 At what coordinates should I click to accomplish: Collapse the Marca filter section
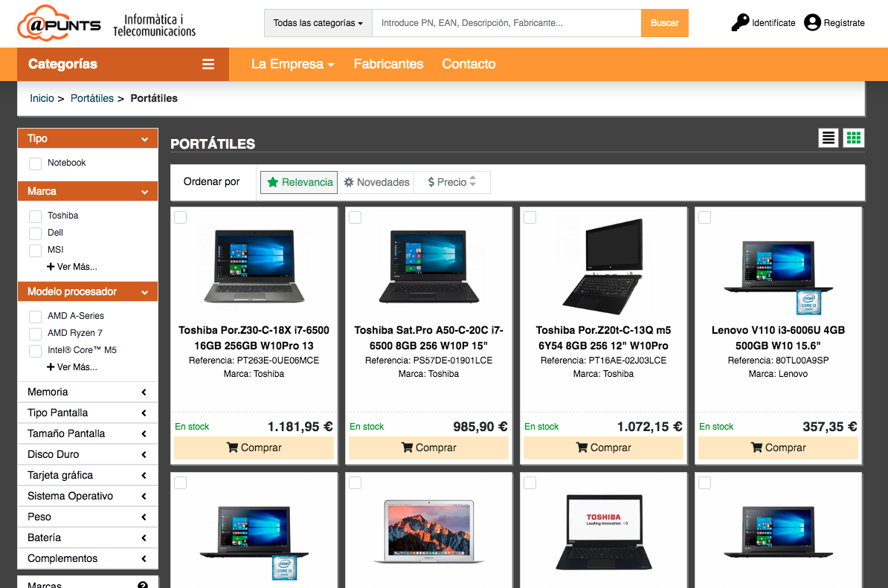pos(88,191)
